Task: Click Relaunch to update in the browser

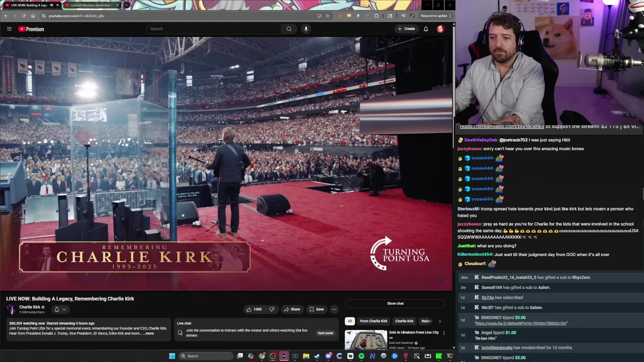Action: 434,16
